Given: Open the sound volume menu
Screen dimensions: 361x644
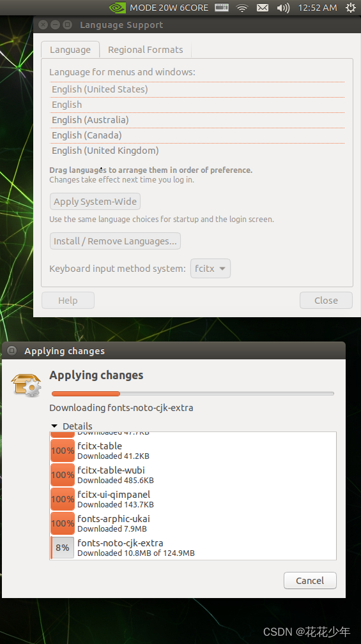Looking at the screenshot, I should pyautogui.click(x=283, y=8).
